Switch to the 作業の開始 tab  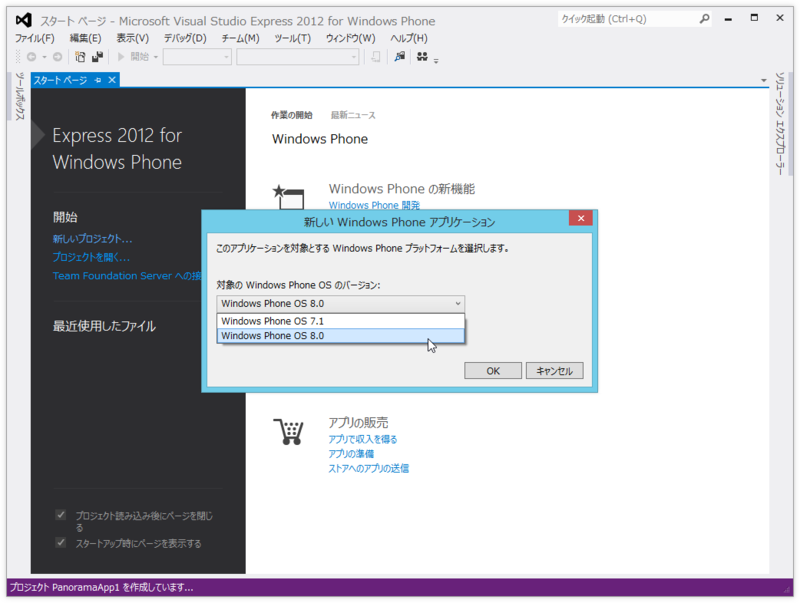(291, 115)
